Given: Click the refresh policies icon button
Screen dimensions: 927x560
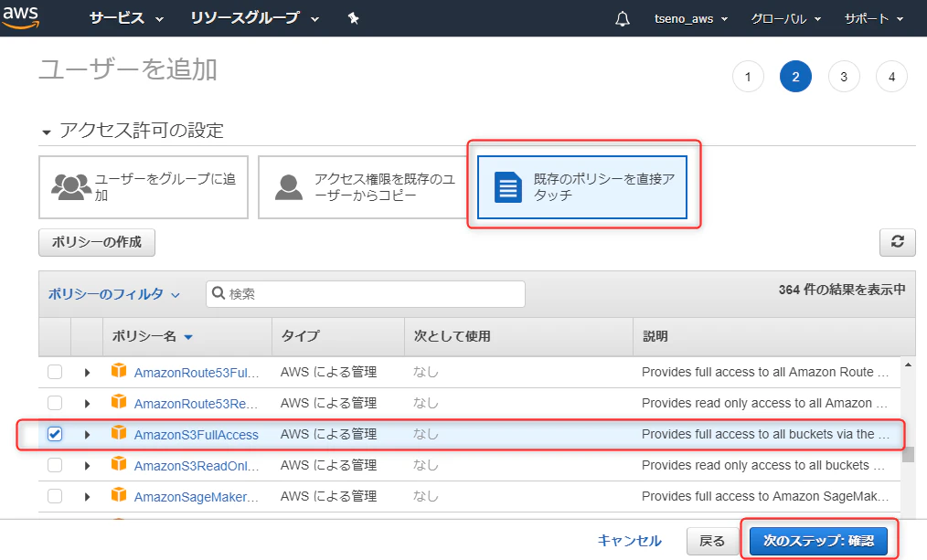Looking at the screenshot, I should pos(897,242).
